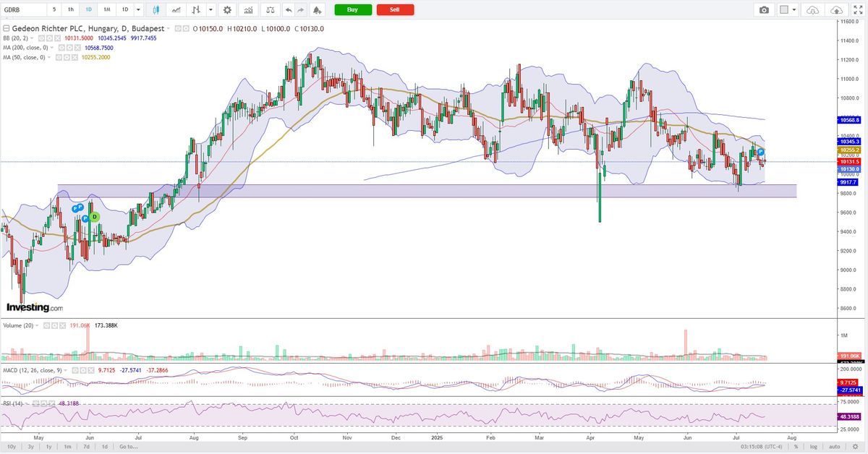Hide the RSI indicator with eye icon
Image resolution: width=868 pixels, height=454 pixels.
click(35, 403)
